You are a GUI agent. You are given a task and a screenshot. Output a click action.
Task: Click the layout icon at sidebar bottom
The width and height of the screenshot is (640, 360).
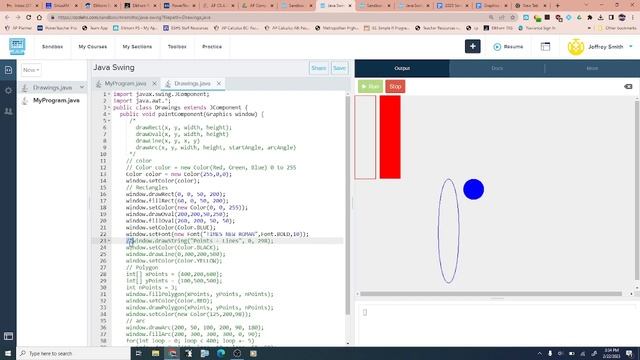click(x=8, y=336)
